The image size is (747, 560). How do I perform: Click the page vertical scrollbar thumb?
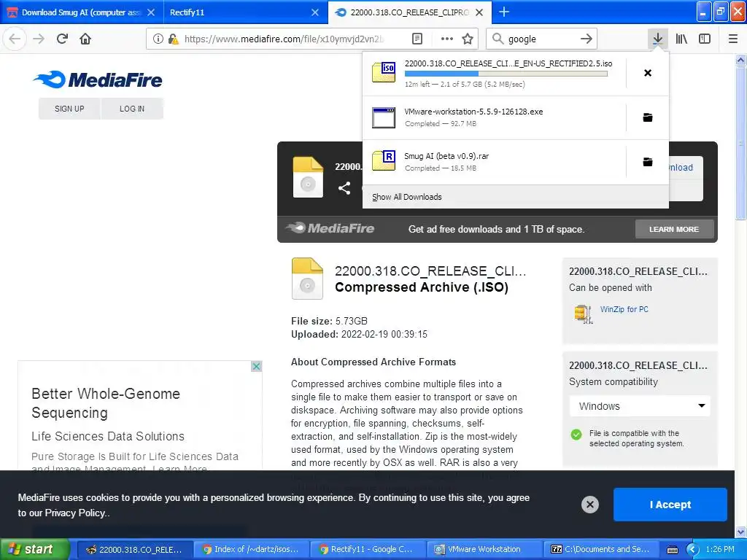[740, 143]
